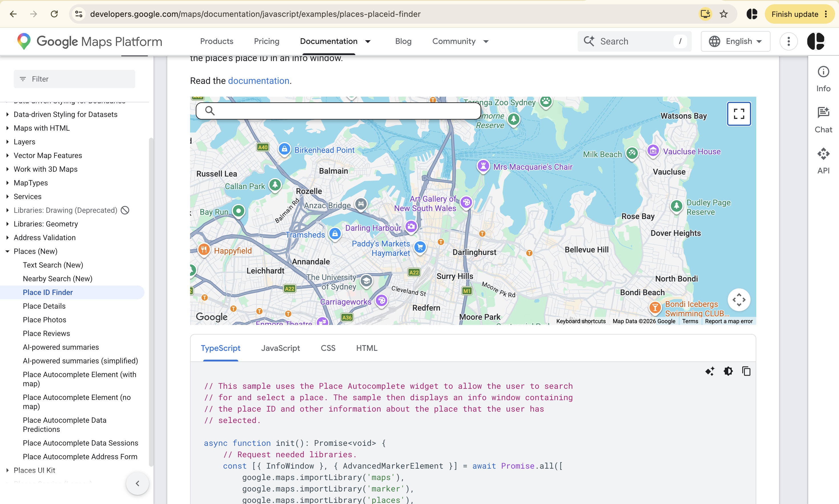839x504 pixels.
Task: Open the install app icon in the address bar
Action: [705, 14]
